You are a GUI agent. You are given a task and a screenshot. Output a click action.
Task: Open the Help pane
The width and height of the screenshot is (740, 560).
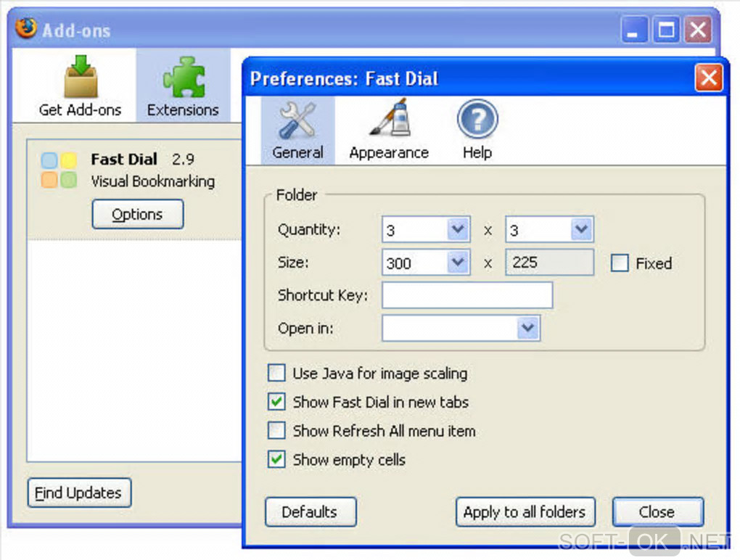[477, 131]
